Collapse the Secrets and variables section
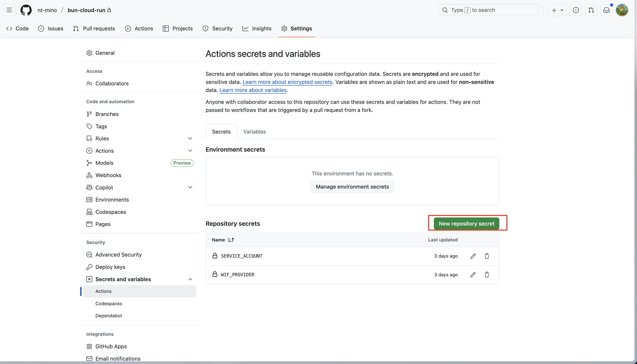Image resolution: width=637 pixels, height=364 pixels. pyautogui.click(x=190, y=279)
